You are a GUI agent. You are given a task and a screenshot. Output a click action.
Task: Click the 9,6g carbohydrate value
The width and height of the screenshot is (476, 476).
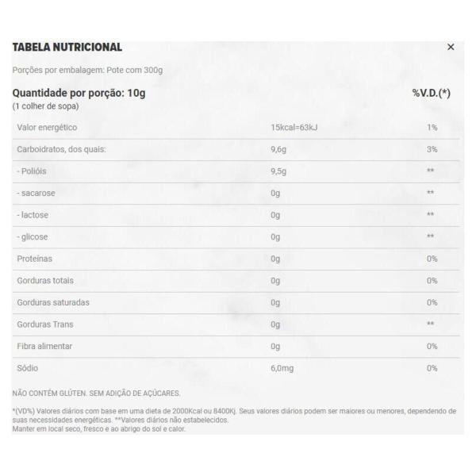pyautogui.click(x=278, y=150)
